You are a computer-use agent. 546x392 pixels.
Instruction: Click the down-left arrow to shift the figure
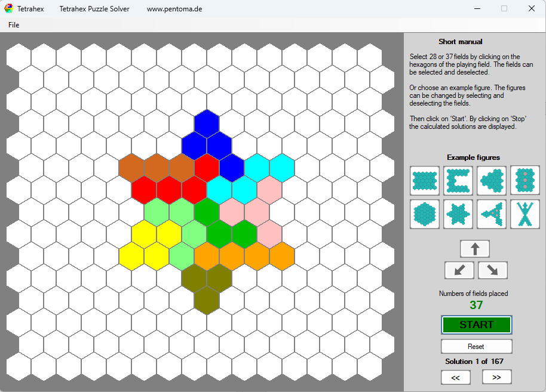pos(459,270)
